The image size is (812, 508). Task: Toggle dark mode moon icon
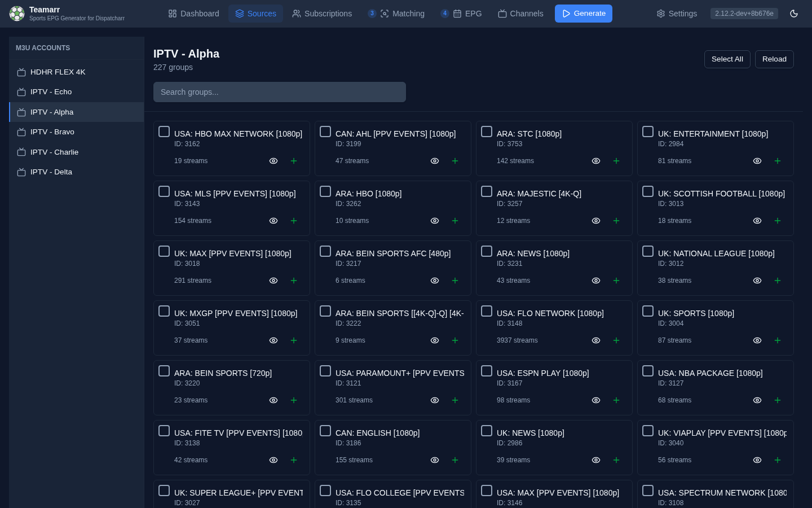click(794, 14)
